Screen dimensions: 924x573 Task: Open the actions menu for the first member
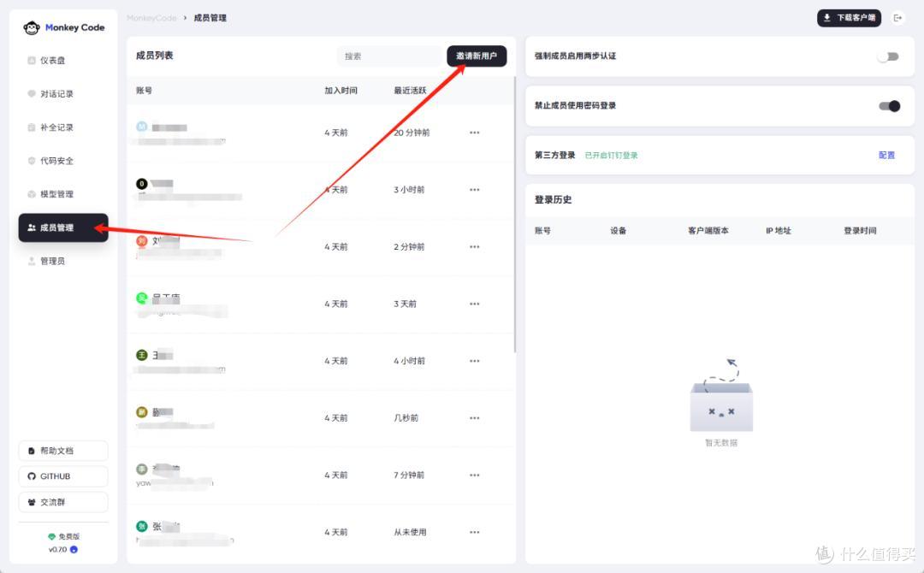coord(475,133)
